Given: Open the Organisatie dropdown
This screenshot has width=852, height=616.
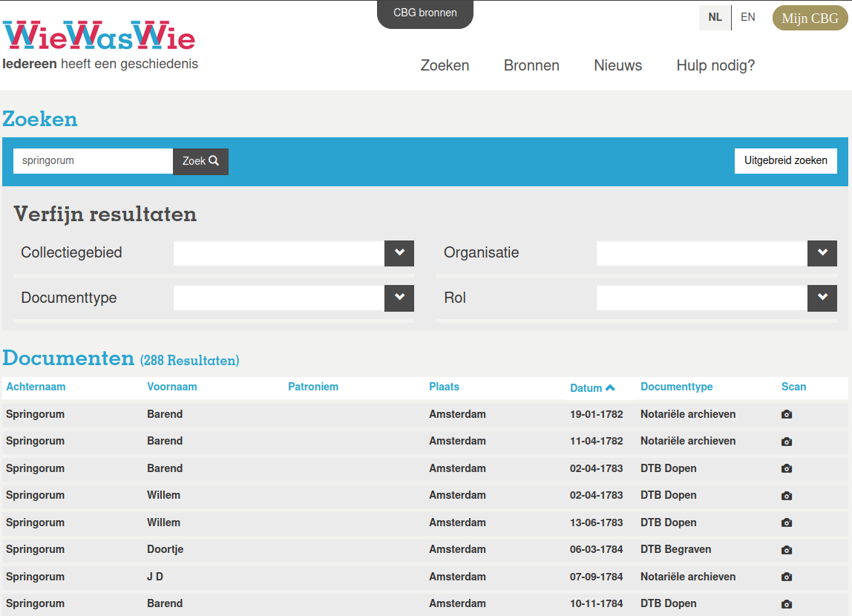Looking at the screenshot, I should pyautogui.click(x=822, y=253).
